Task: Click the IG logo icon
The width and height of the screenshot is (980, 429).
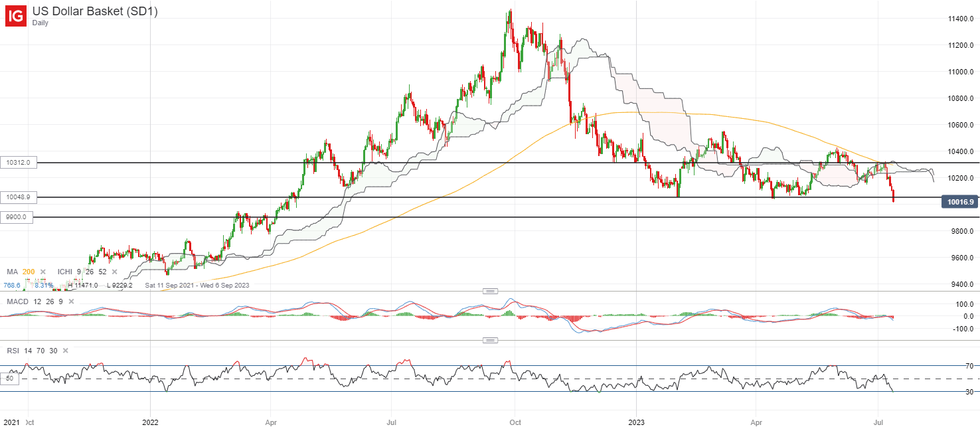Action: (x=16, y=16)
